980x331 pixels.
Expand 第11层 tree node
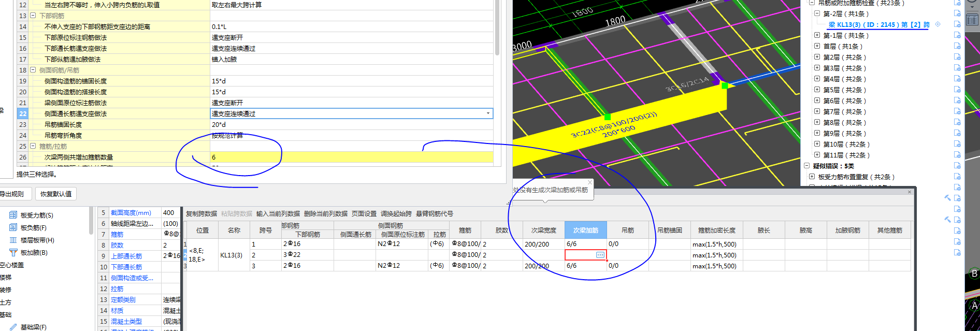pos(817,155)
